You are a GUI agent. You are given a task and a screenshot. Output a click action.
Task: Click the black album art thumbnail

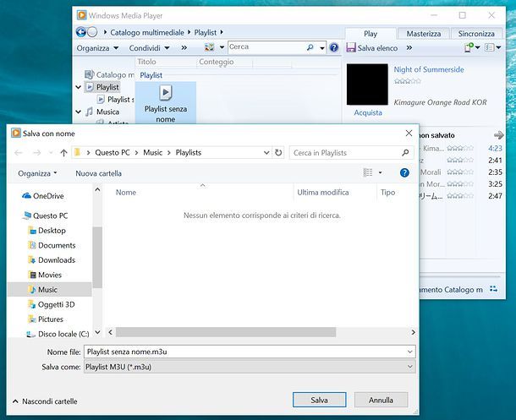367,85
